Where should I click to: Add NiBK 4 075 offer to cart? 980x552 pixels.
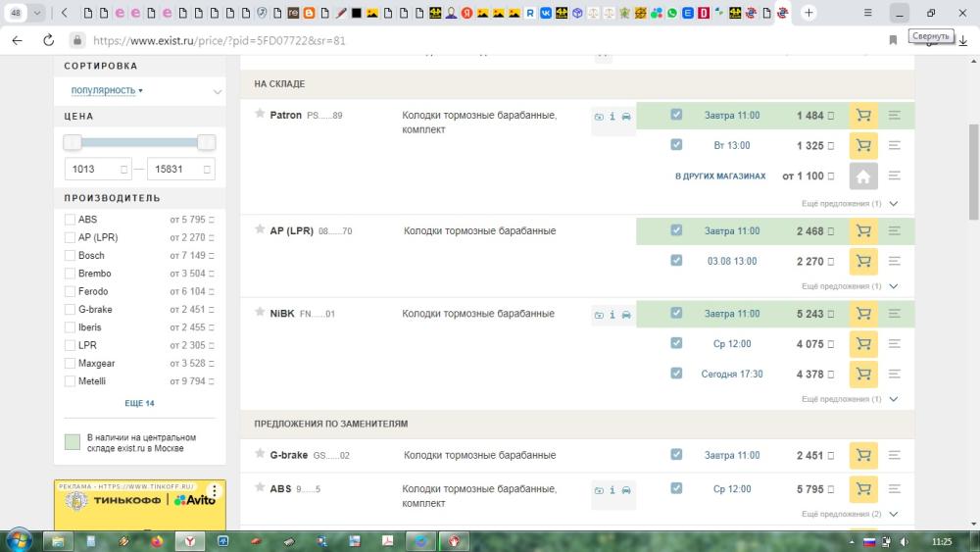pos(863,344)
